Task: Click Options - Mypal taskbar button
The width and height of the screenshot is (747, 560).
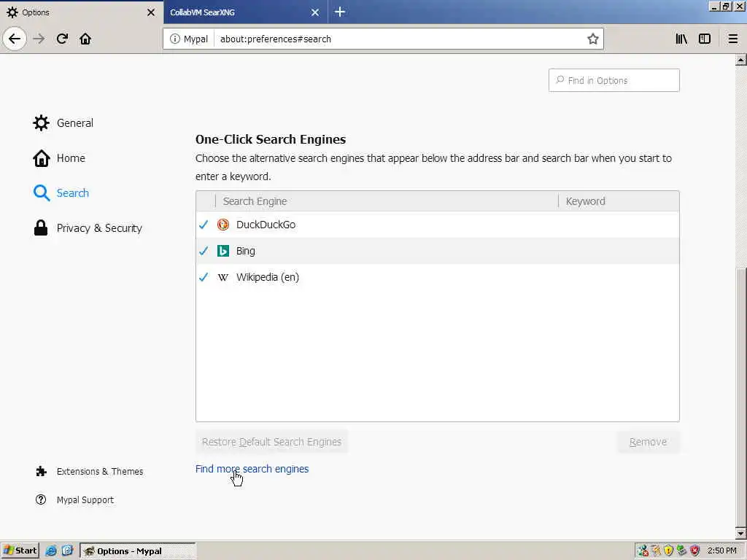Action: click(137, 551)
